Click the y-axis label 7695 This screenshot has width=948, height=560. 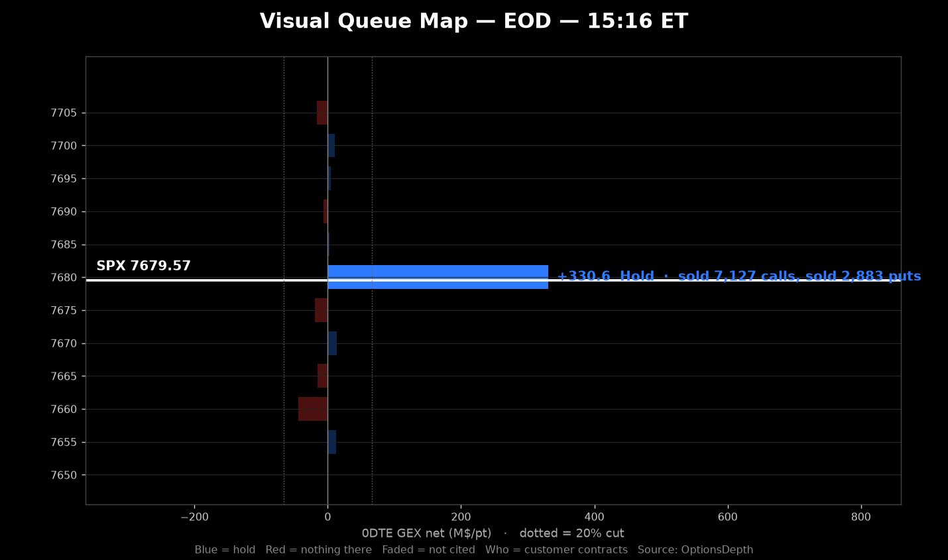tap(64, 179)
